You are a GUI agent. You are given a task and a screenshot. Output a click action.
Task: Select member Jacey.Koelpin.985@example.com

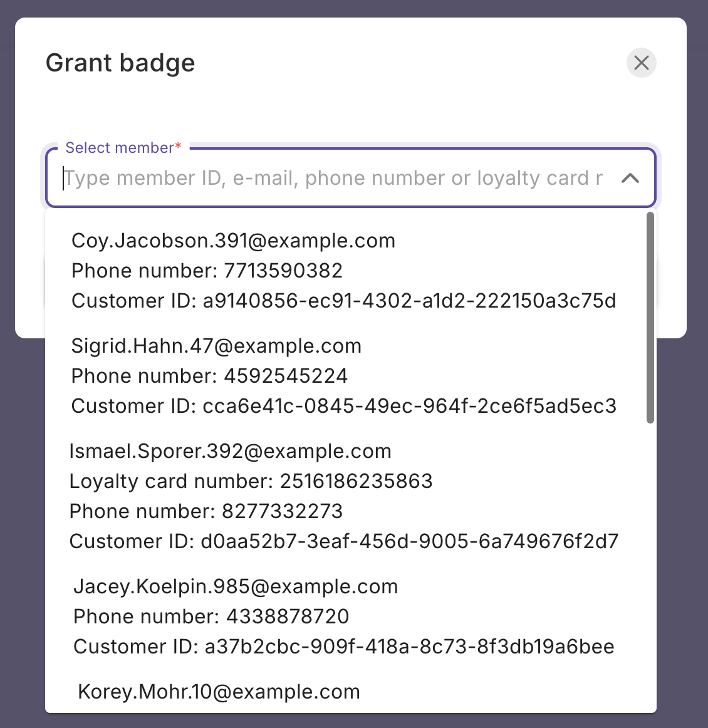[x=236, y=587]
